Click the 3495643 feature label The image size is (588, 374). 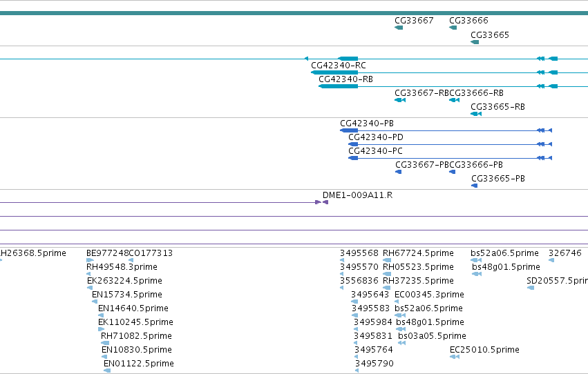370,295
